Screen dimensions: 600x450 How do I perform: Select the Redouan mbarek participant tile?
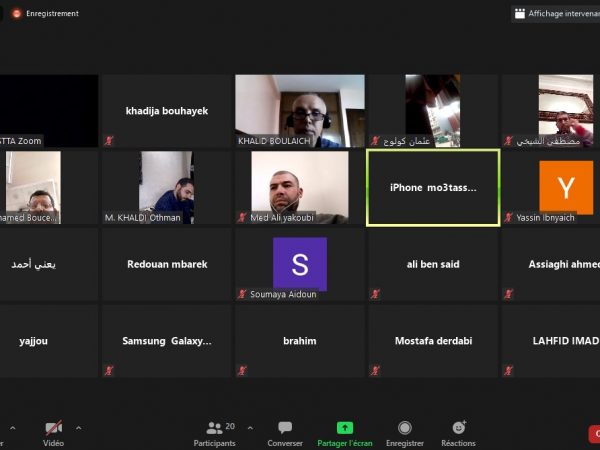[x=167, y=264]
